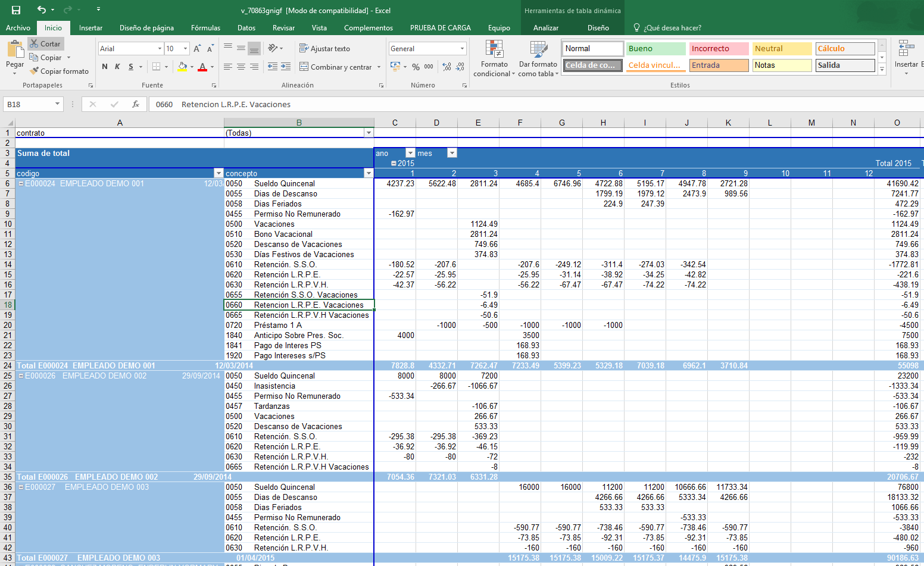Click the text orientation icon
Screen dimensions: 924x566
coord(273,48)
